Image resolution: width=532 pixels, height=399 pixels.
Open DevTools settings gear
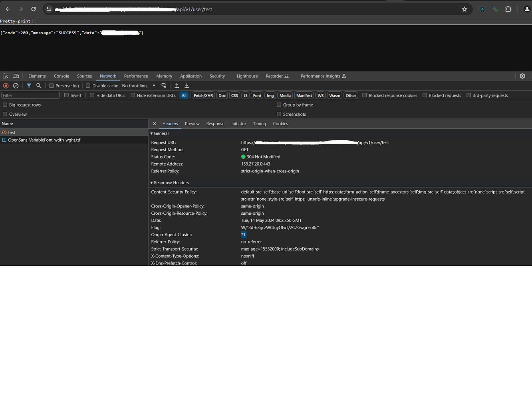522,76
